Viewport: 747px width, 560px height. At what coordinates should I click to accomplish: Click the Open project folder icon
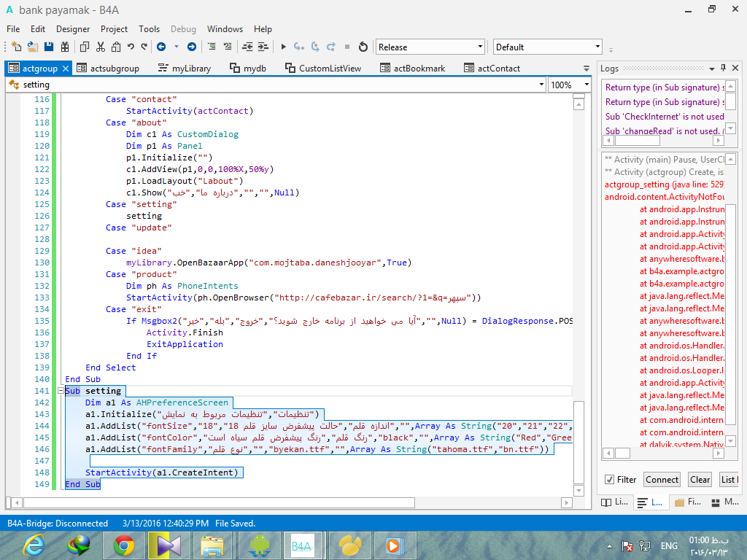point(33,47)
